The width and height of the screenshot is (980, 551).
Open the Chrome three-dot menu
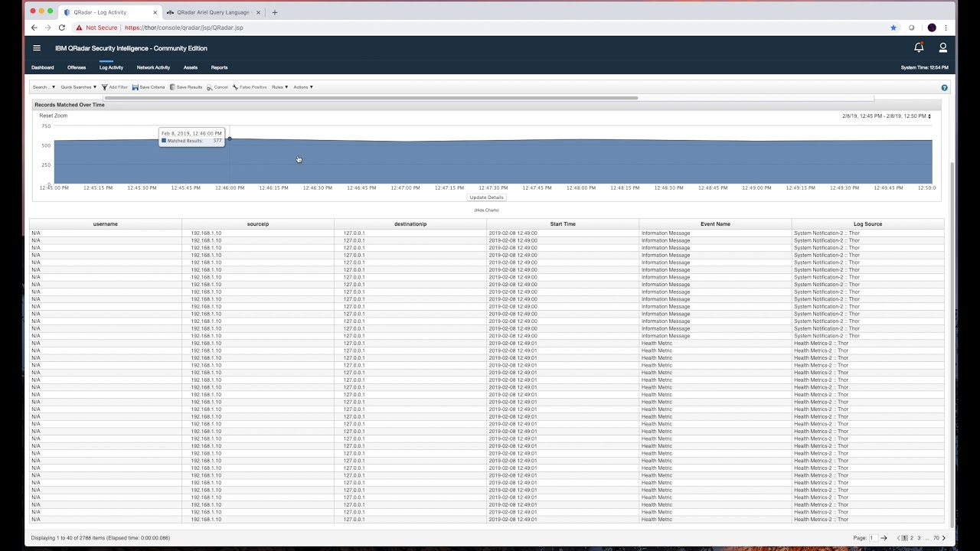(946, 28)
